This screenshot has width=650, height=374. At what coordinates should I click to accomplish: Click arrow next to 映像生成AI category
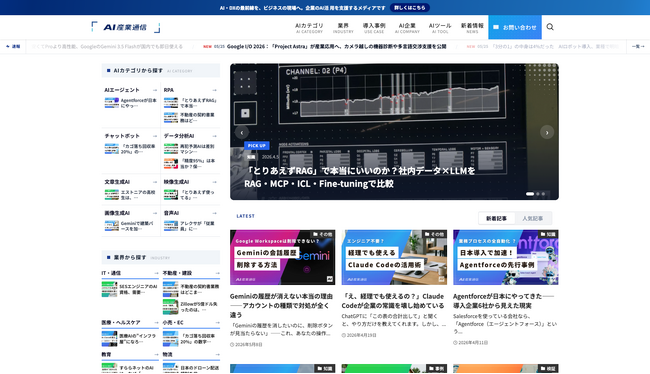coord(214,182)
